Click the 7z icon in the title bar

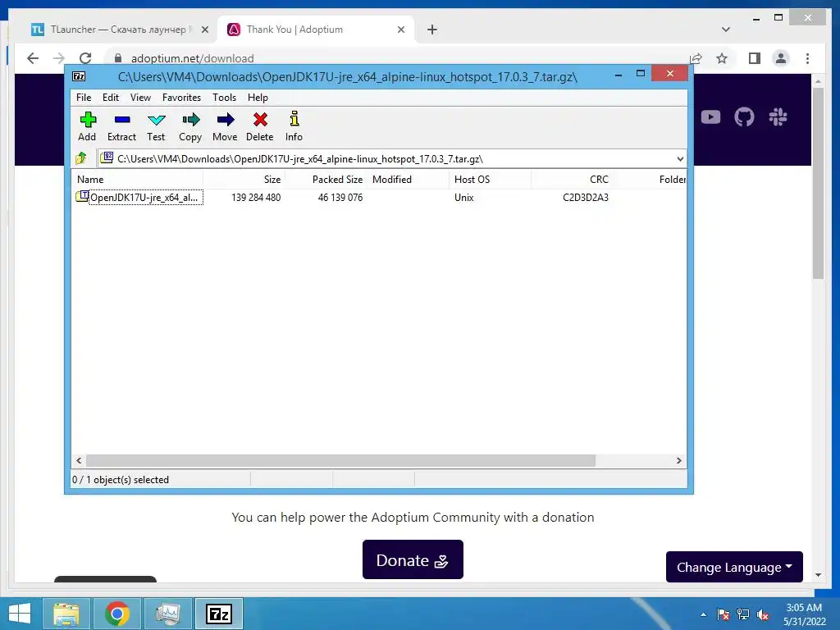[79, 76]
